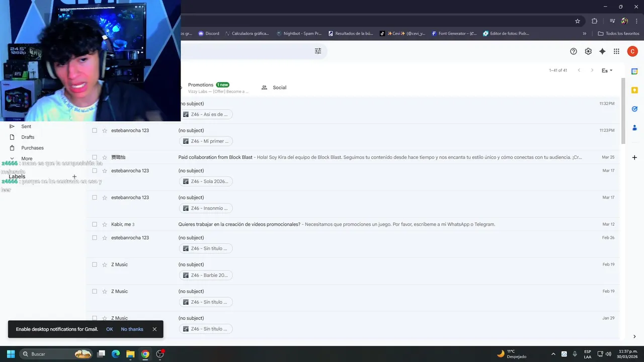The image size is (644, 362).
Task: Open Google Contacts side panel icon
Action: [634, 127]
